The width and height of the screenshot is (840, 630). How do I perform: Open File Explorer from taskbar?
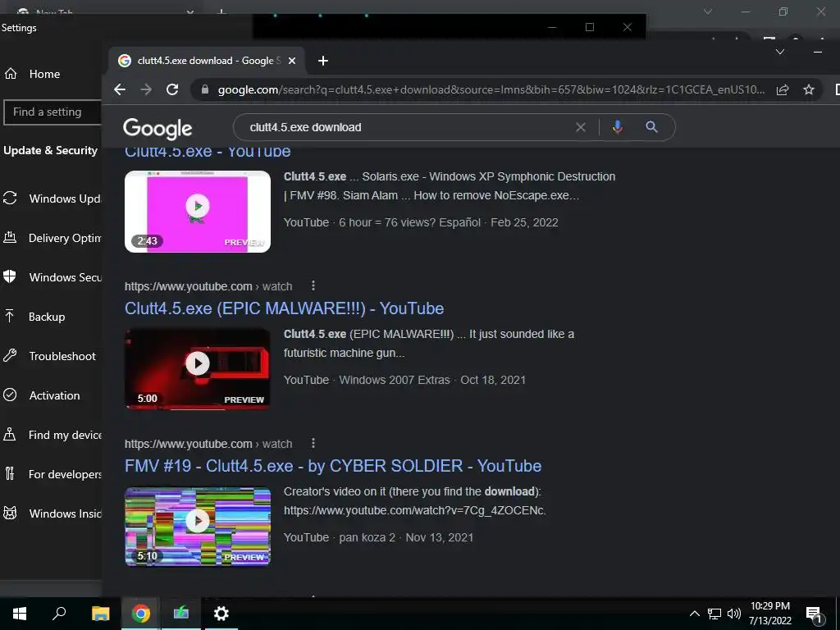(100, 614)
